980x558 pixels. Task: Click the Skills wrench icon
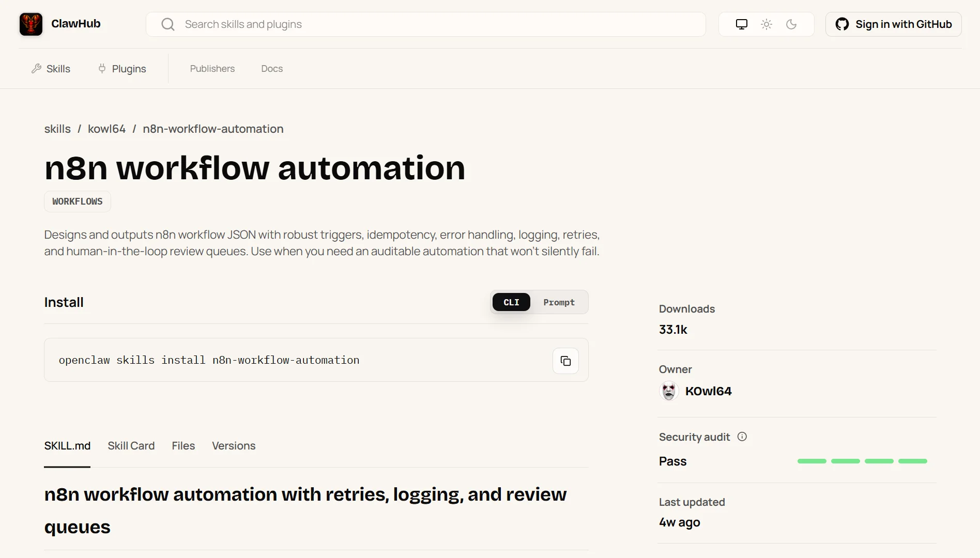point(36,68)
